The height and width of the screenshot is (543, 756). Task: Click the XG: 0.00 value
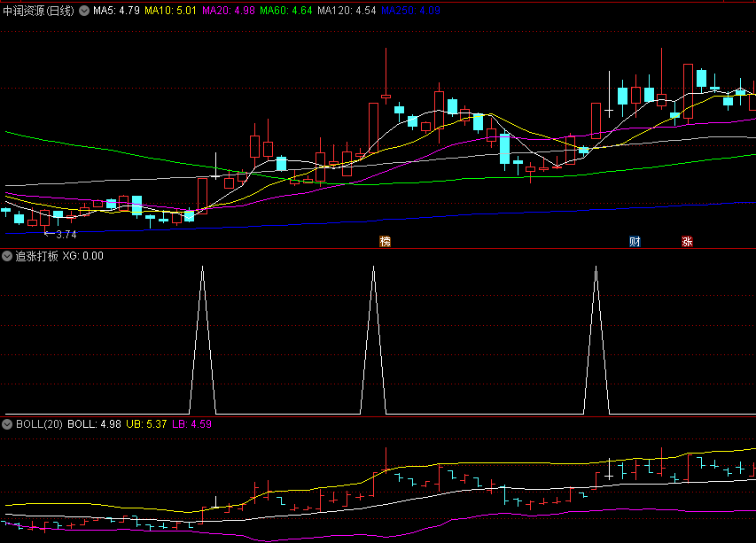(83, 256)
